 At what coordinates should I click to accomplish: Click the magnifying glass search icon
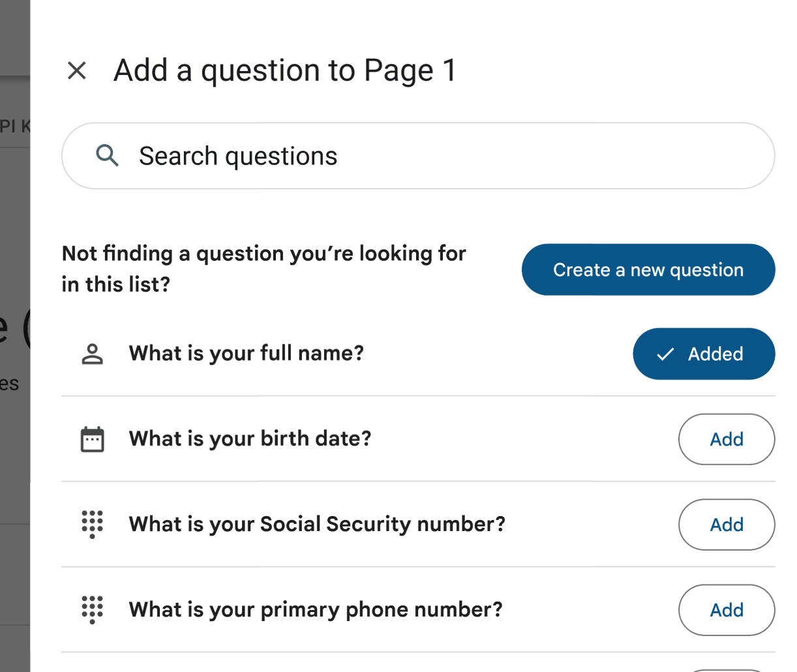click(x=108, y=155)
